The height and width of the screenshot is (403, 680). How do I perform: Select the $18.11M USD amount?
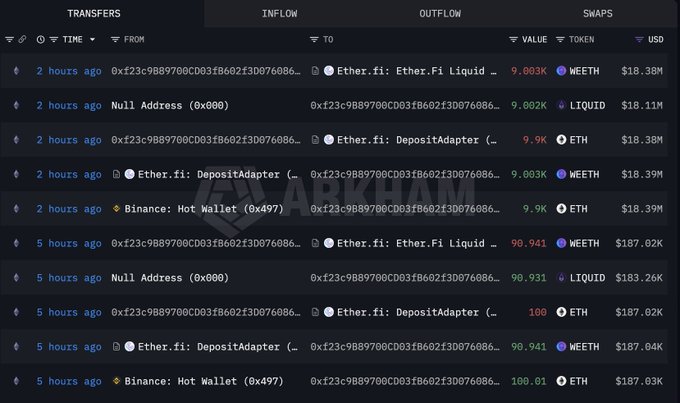coord(641,105)
